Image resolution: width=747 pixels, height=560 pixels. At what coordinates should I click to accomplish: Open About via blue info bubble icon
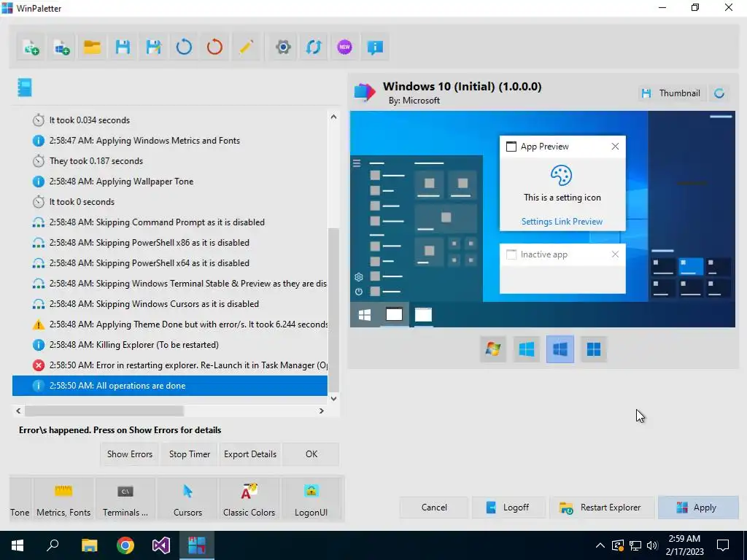[x=376, y=47]
